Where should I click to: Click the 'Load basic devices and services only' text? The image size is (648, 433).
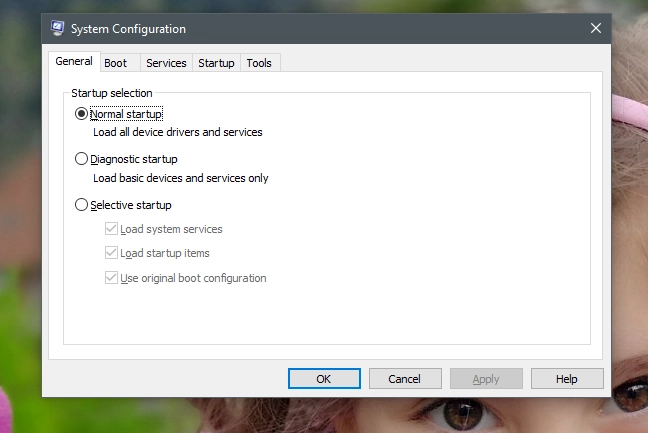pyautogui.click(x=181, y=178)
